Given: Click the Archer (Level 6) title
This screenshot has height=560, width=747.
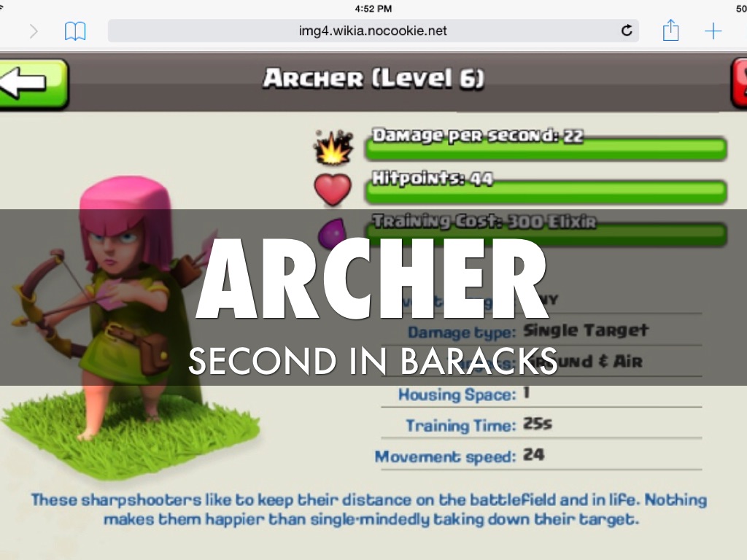Looking at the screenshot, I should tap(374, 79).
